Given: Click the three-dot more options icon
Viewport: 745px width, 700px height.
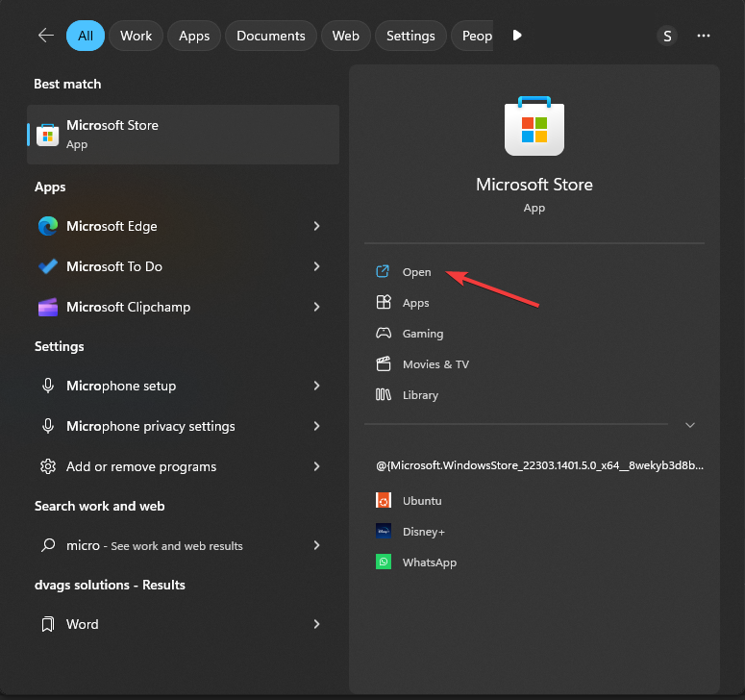Looking at the screenshot, I should click(704, 36).
